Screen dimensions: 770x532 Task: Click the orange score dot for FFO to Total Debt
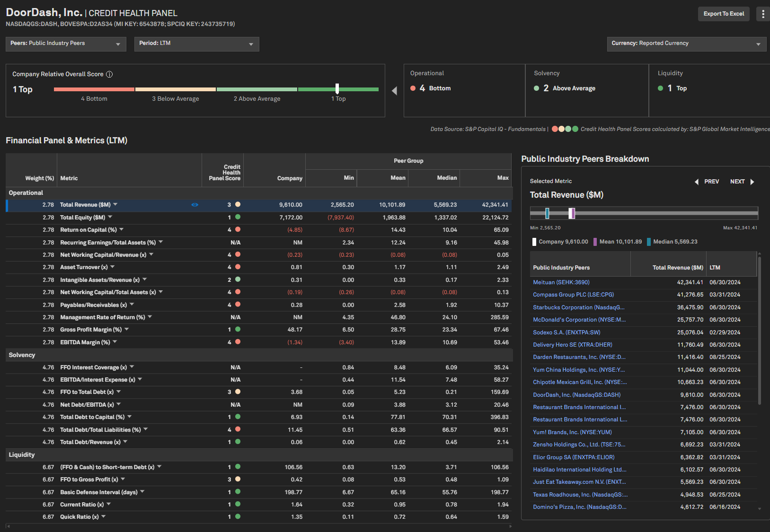point(238,392)
